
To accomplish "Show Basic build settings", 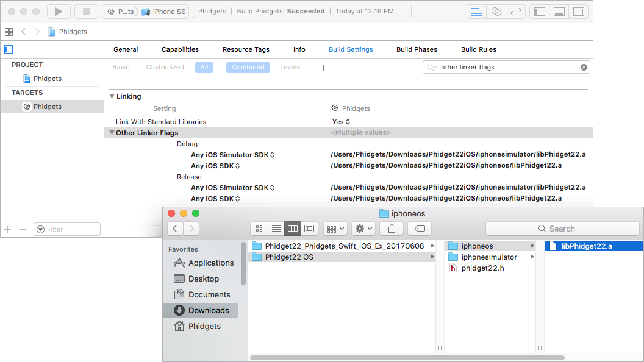I will pyautogui.click(x=121, y=67).
